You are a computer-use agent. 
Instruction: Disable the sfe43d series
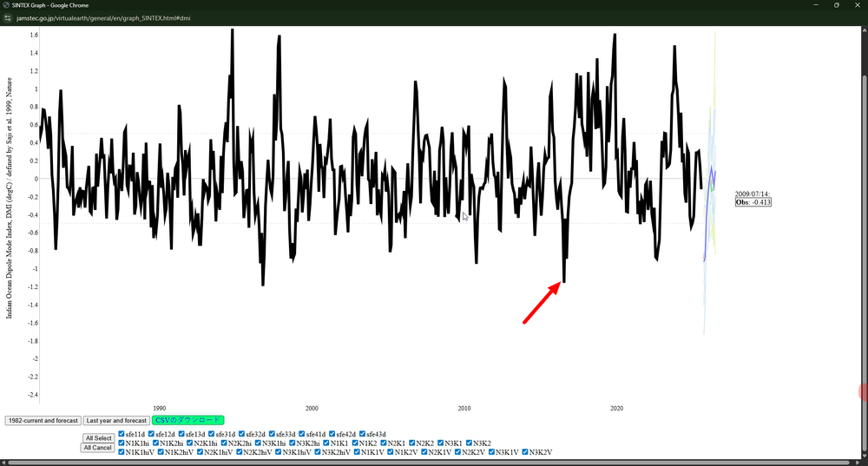(x=362, y=434)
